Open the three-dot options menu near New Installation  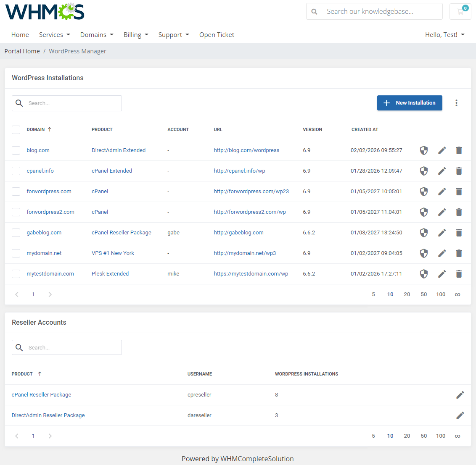[x=456, y=102]
